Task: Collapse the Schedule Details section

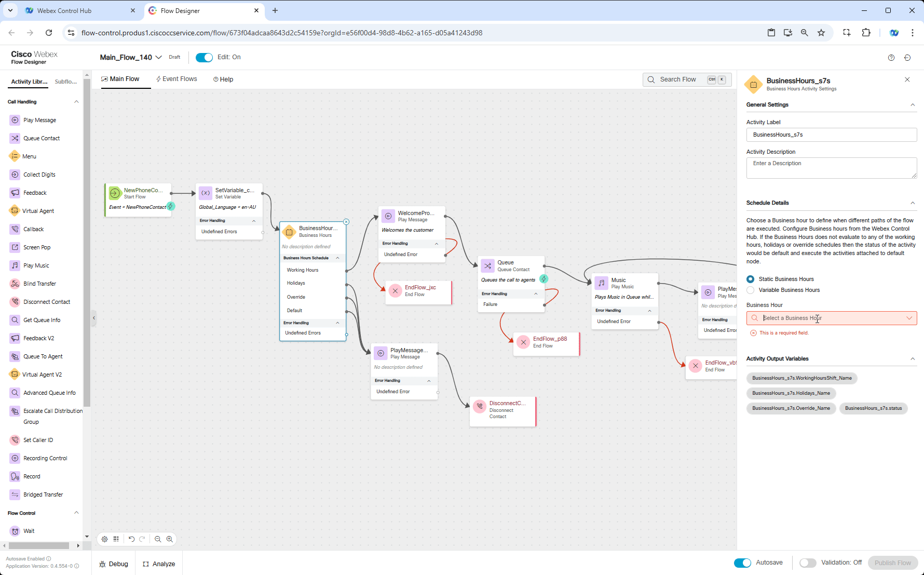Action: [x=913, y=203]
